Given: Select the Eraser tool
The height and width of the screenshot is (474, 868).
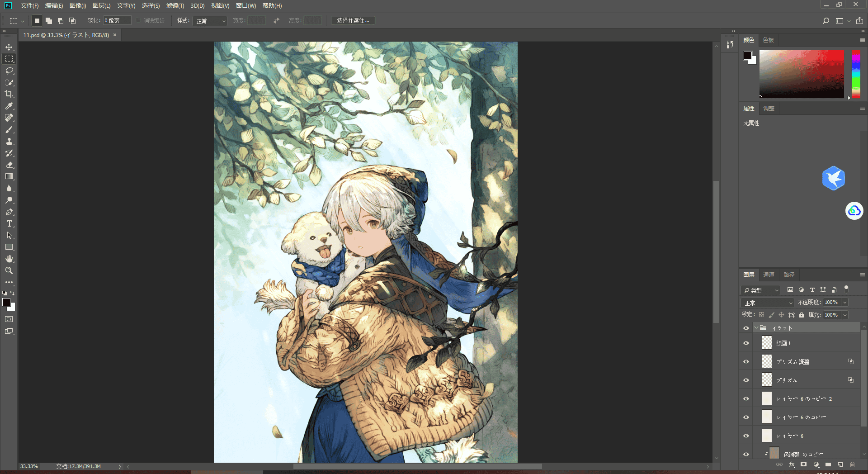Looking at the screenshot, I should [x=9, y=165].
